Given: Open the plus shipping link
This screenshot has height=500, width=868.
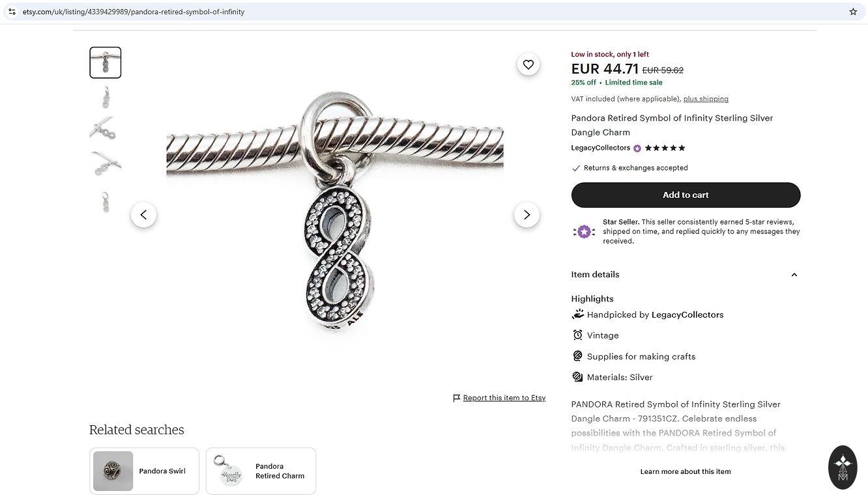Looking at the screenshot, I should [706, 99].
